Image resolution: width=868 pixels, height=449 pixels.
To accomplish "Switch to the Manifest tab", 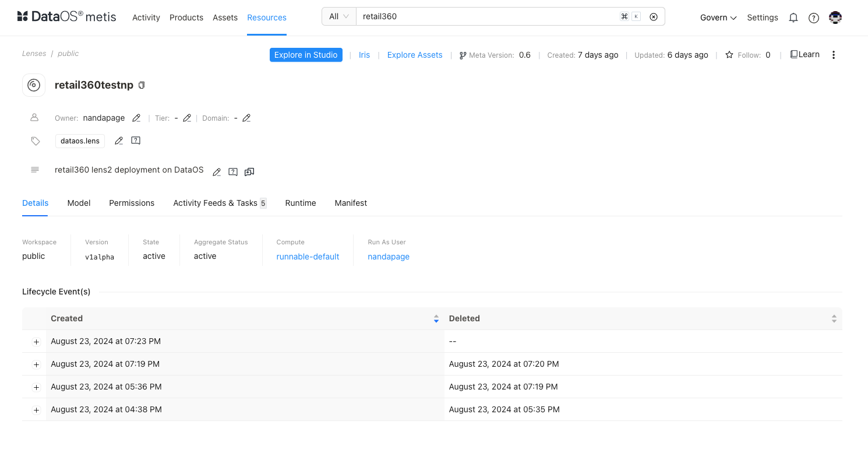I will point(351,203).
